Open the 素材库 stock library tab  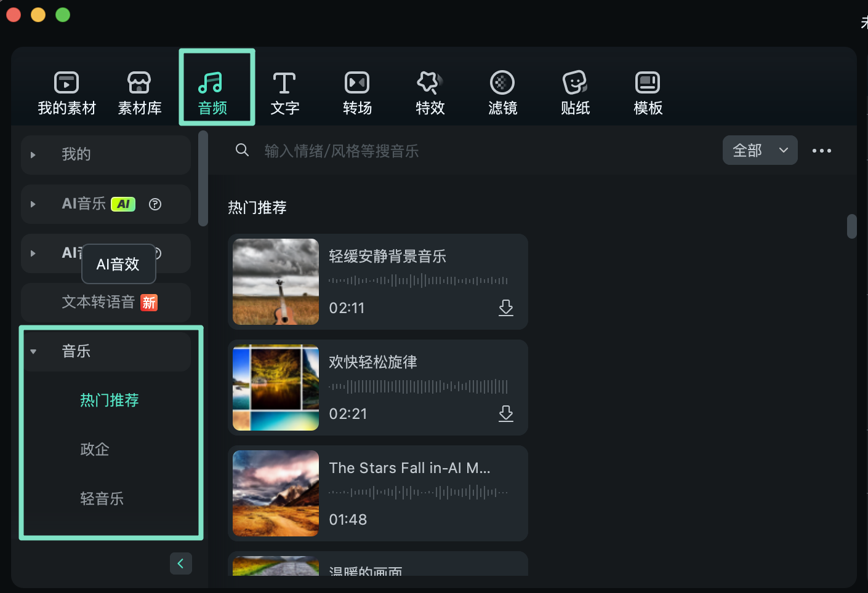tap(139, 93)
